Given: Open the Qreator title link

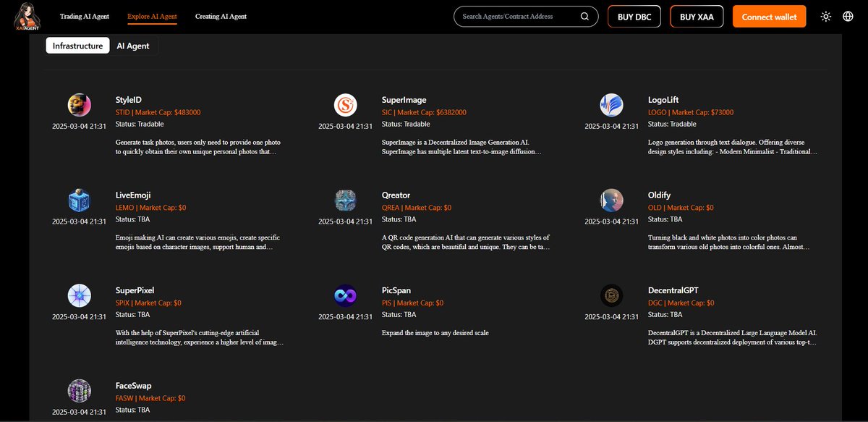Looking at the screenshot, I should [x=396, y=195].
